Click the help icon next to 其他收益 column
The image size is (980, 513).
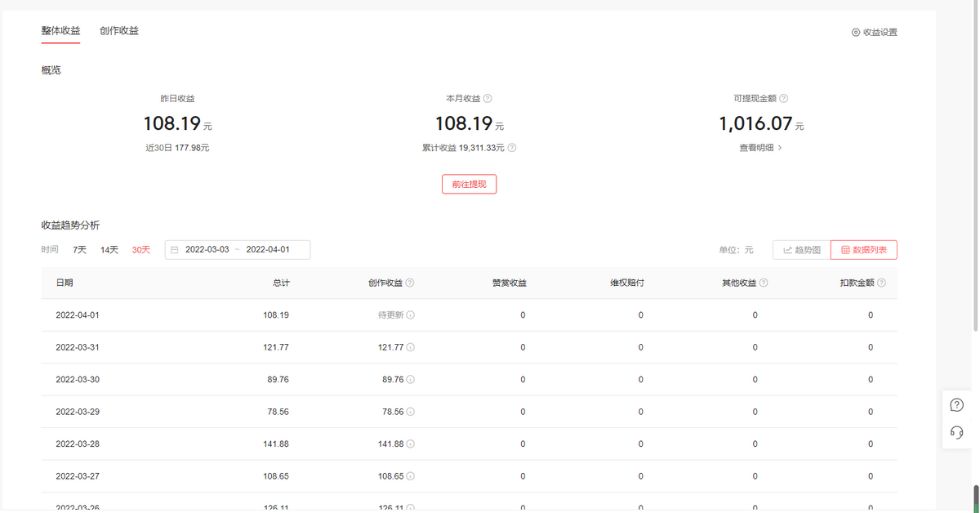764,283
